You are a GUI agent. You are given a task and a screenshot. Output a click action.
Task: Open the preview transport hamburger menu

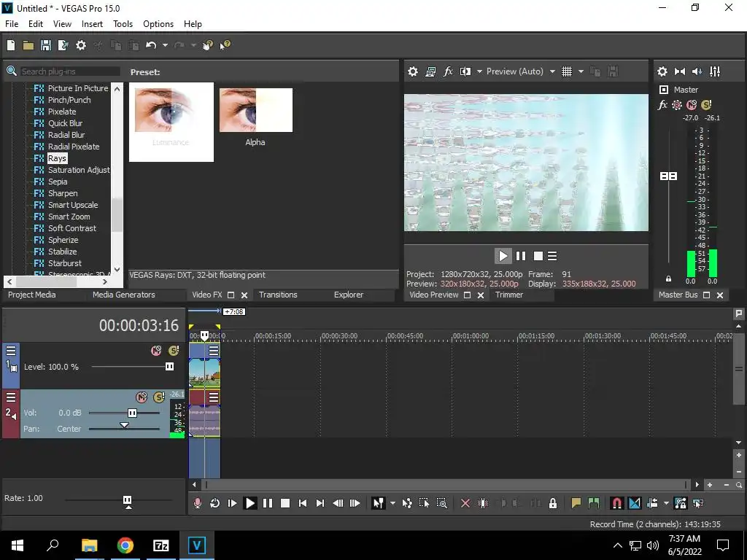[552, 256]
